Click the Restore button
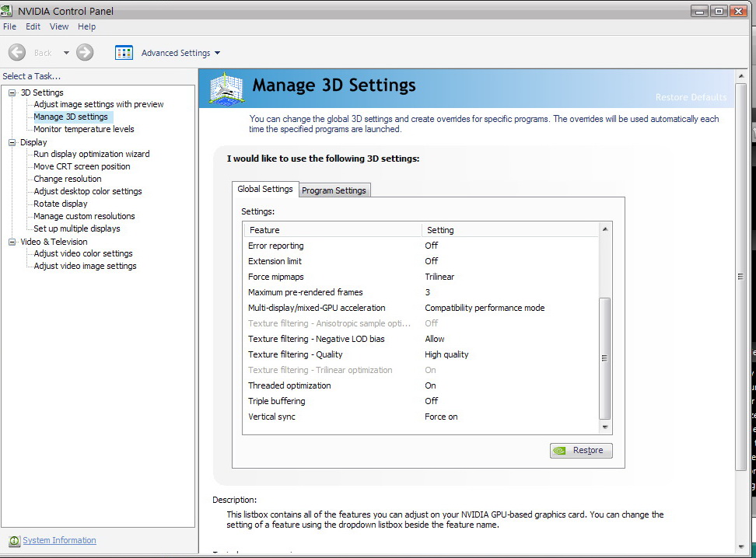Viewport: 756px width, 558px height. [581, 451]
